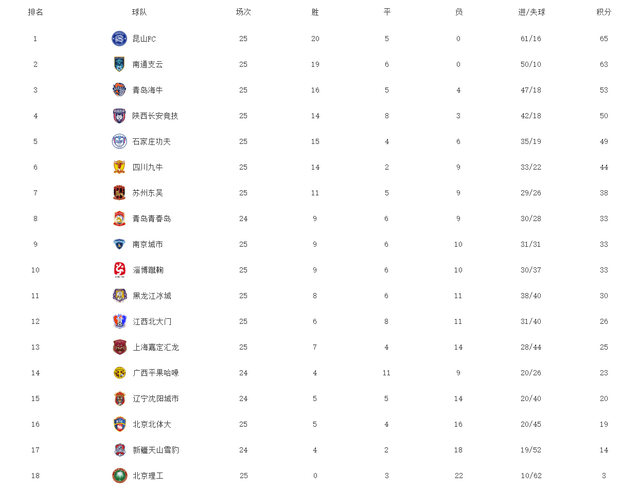The width and height of the screenshot is (640, 491).
Task: Open the 广西平果哈嘹 team name link
Action: coord(156,373)
